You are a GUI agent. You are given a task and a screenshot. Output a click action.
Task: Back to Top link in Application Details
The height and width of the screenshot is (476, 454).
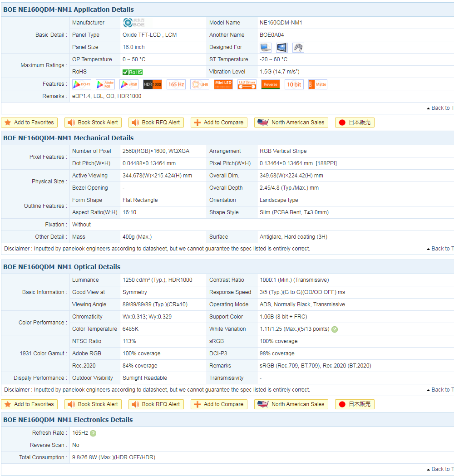coord(440,108)
